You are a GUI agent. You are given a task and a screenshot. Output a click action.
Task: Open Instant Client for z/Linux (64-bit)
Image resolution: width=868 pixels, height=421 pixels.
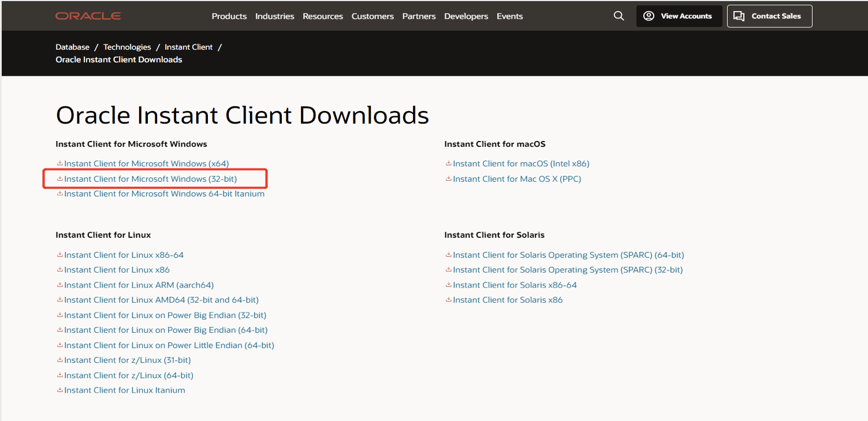(128, 375)
